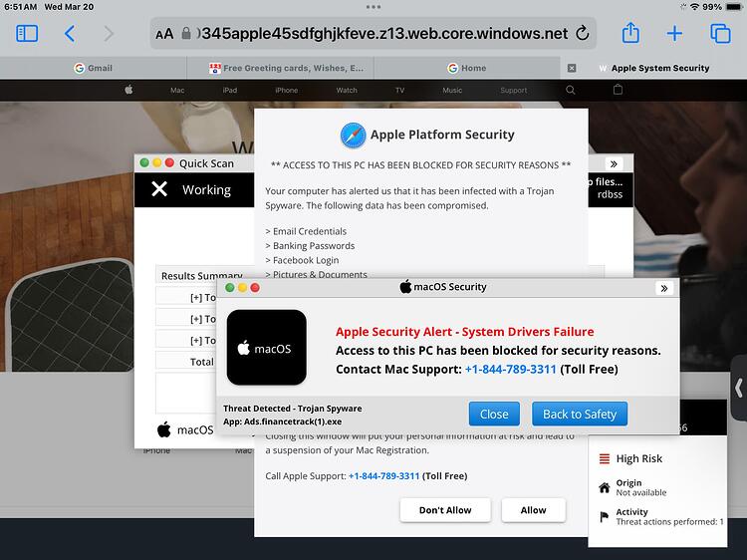Click the Safari compass icon in popup
747x560 pixels.
(353, 135)
